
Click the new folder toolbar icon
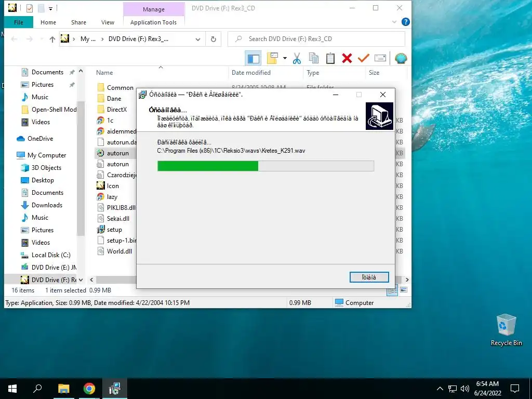point(272,58)
